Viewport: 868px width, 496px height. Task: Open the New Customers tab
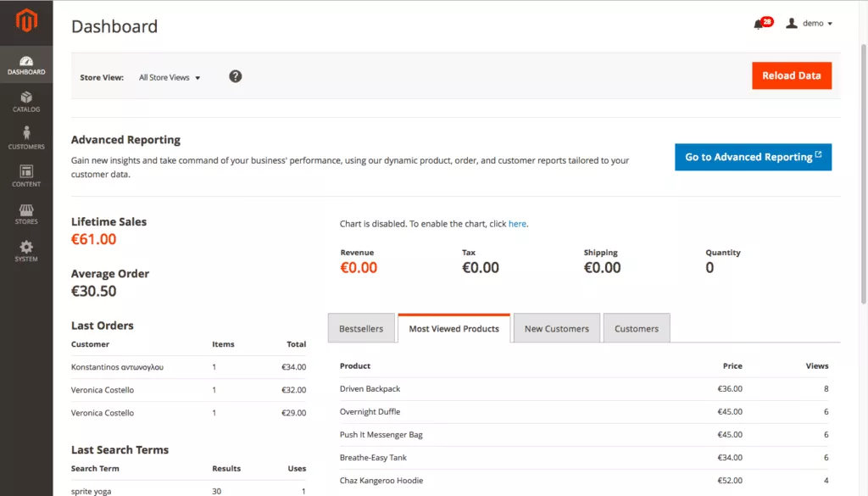556,328
